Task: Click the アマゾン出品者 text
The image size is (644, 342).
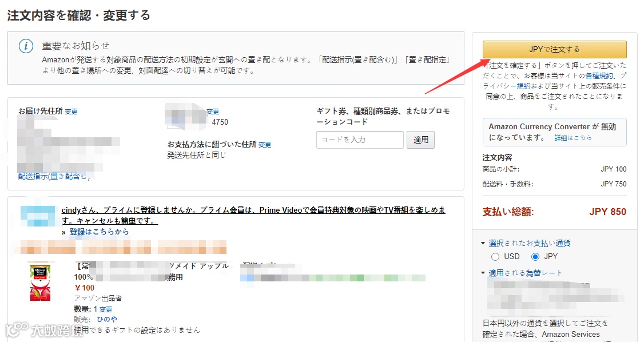Action: point(98,298)
